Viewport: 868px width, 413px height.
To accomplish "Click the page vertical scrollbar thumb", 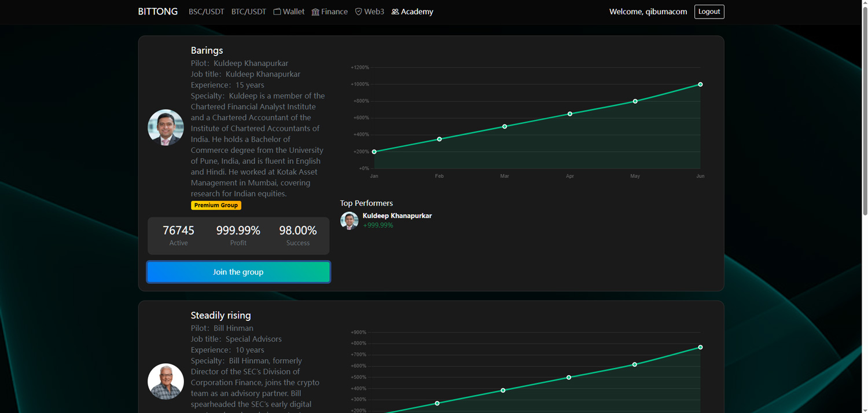I will (x=865, y=110).
